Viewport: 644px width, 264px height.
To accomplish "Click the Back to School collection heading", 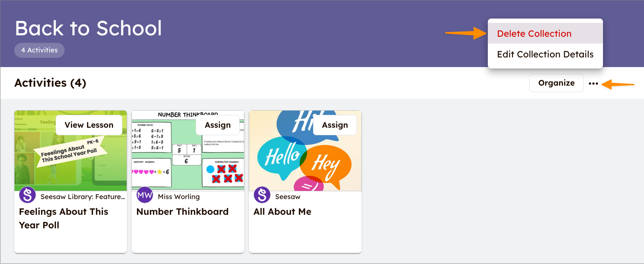I will pyautogui.click(x=88, y=28).
